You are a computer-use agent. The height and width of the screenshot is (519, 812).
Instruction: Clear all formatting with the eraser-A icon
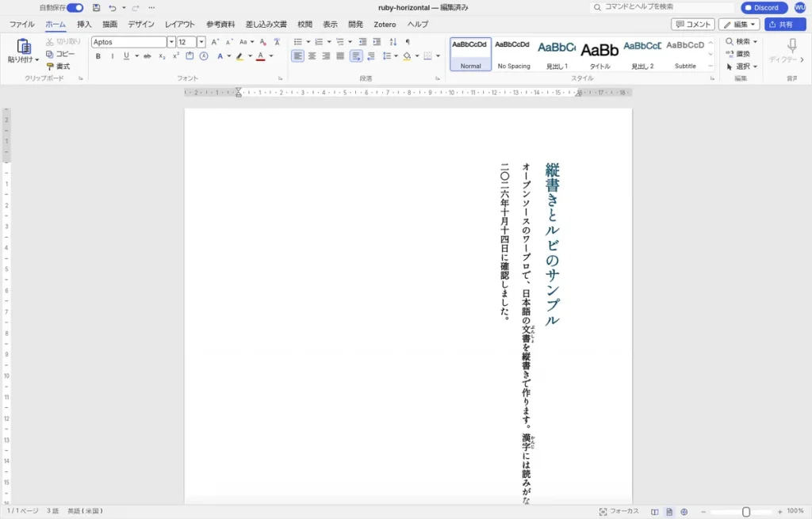[x=263, y=42]
